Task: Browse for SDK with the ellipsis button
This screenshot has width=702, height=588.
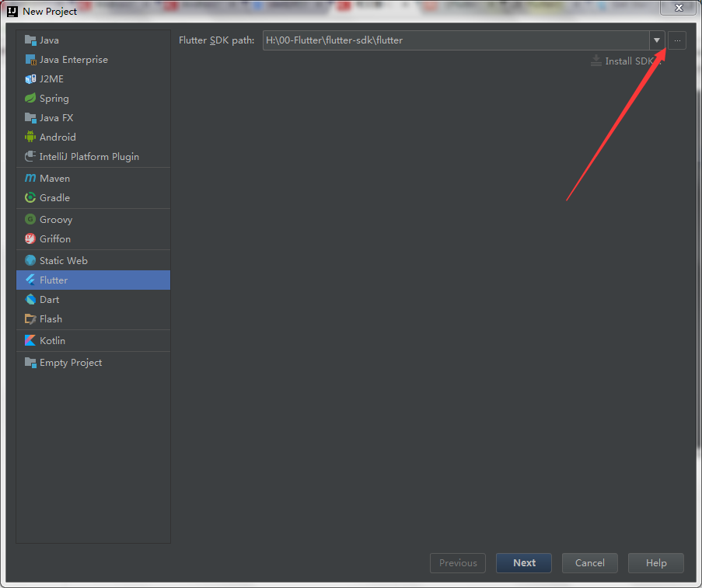Action: tap(677, 40)
